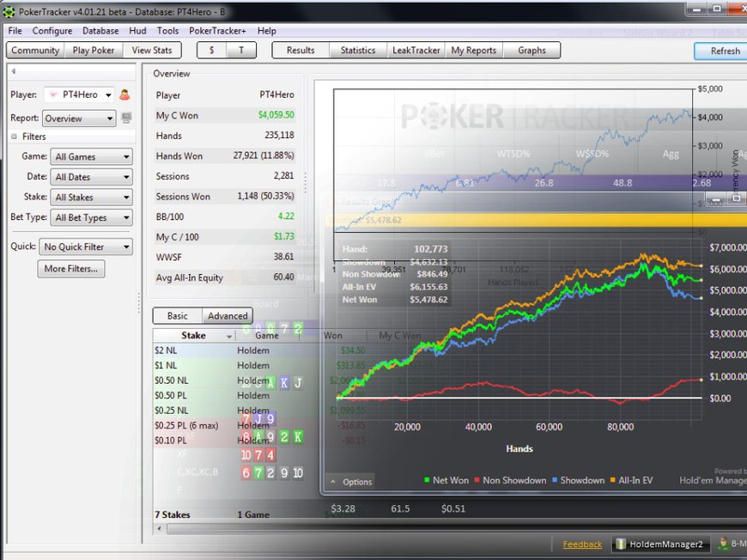Click the Feedback link

pos(582,545)
